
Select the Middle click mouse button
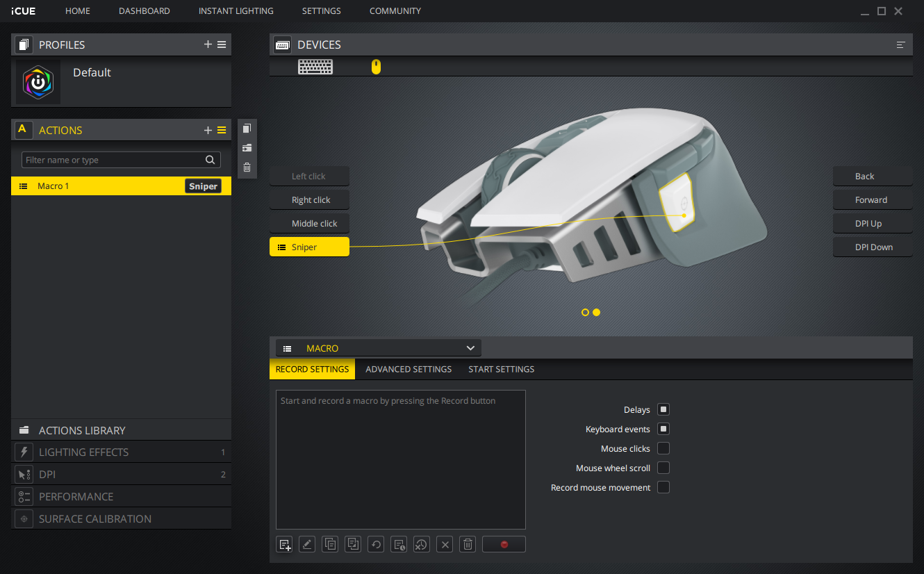[310, 224]
